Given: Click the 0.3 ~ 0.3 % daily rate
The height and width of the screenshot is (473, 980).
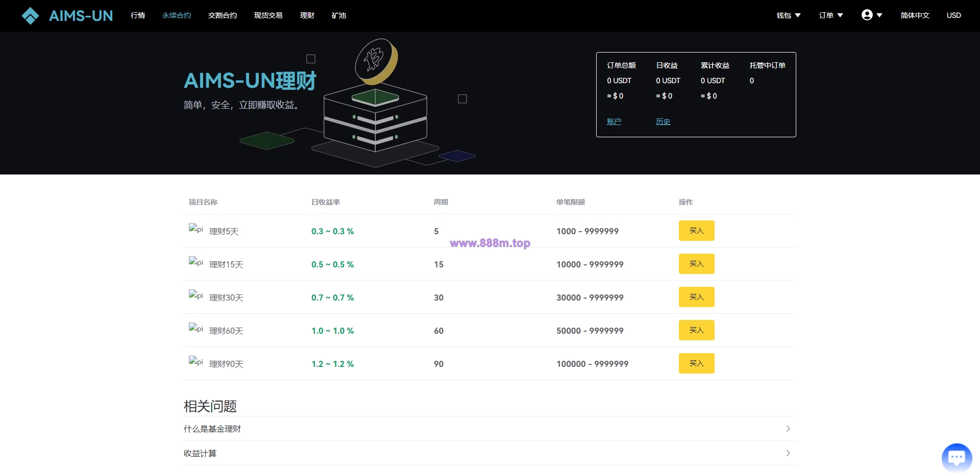Looking at the screenshot, I should [x=332, y=231].
